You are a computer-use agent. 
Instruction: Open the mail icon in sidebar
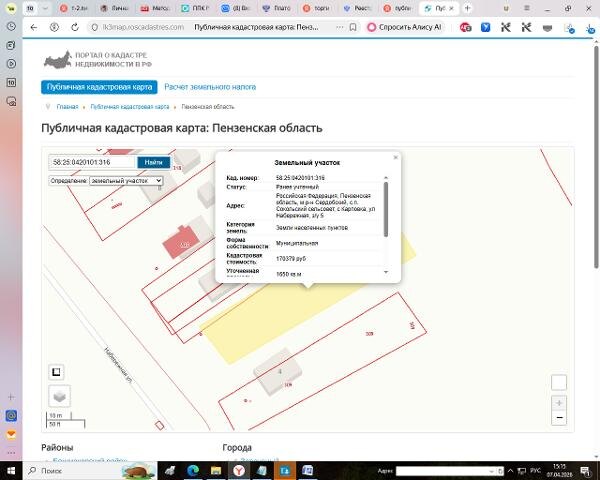pyautogui.click(x=11, y=435)
